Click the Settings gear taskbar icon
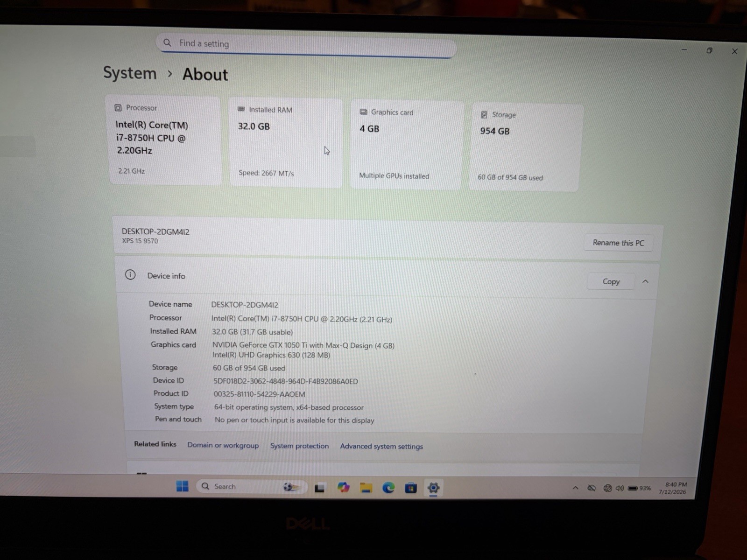 click(x=433, y=488)
